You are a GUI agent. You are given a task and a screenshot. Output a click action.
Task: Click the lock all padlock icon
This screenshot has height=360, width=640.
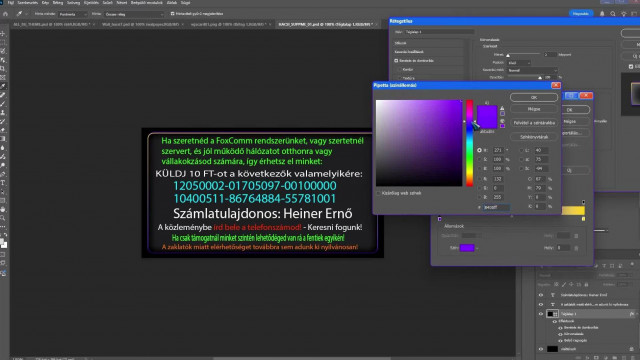586,284
